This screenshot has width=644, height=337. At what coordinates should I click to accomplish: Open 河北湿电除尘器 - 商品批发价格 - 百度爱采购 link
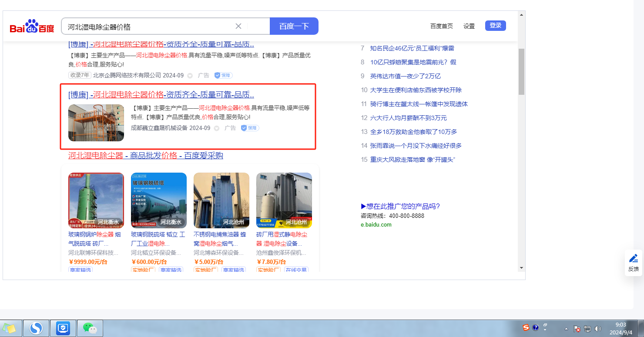click(x=146, y=156)
